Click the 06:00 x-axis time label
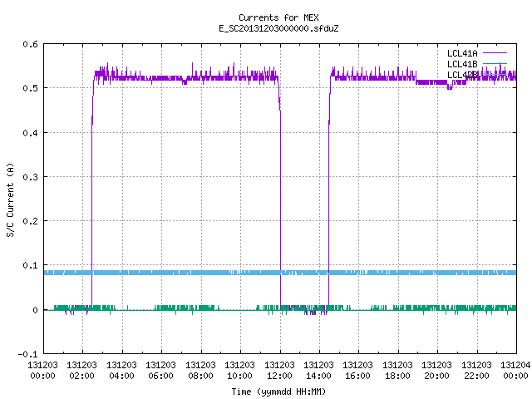This screenshot has width=532, height=399. pyautogui.click(x=160, y=376)
